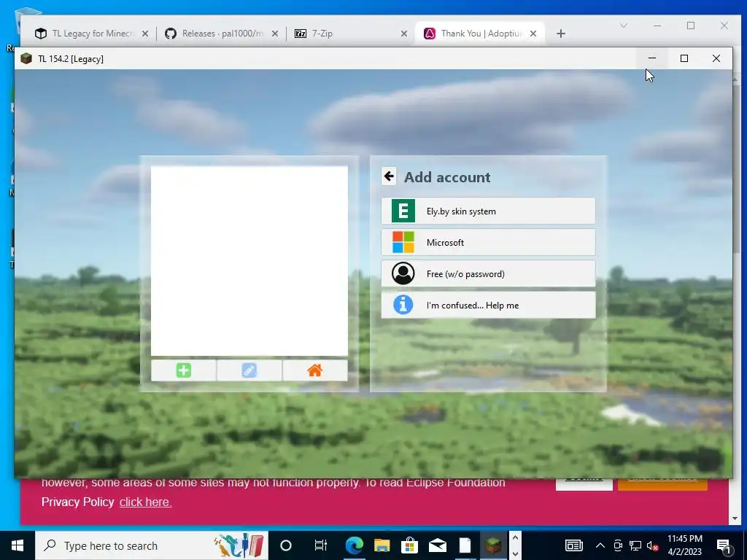Show hidden system tray icons
The image size is (747, 560).
(x=600, y=545)
